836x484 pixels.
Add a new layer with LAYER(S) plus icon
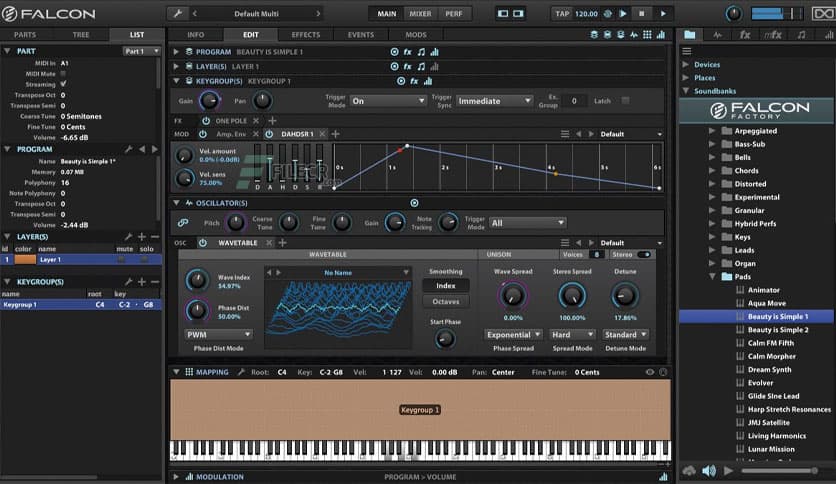coord(142,237)
